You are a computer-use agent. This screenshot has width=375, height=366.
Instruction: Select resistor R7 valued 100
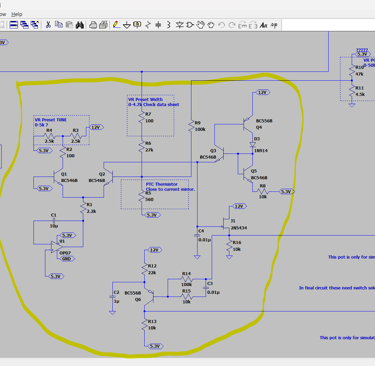(x=142, y=117)
